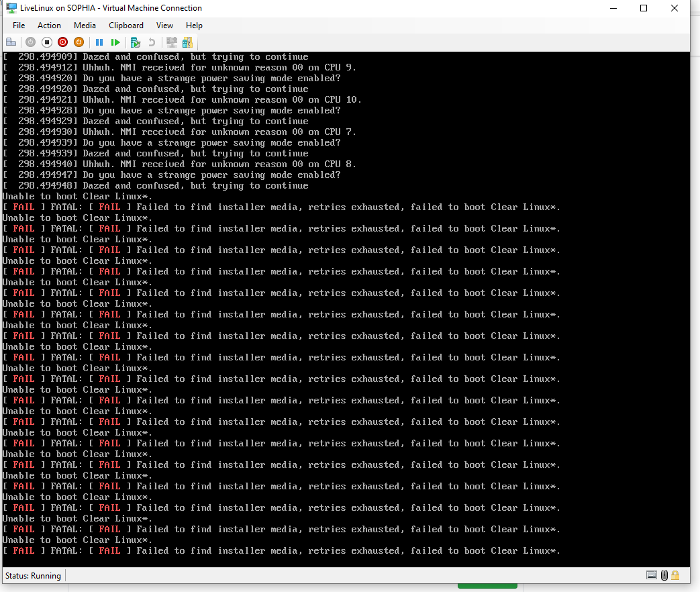Open the Clipboard menu
Screen dimensions: 700x592
click(126, 26)
